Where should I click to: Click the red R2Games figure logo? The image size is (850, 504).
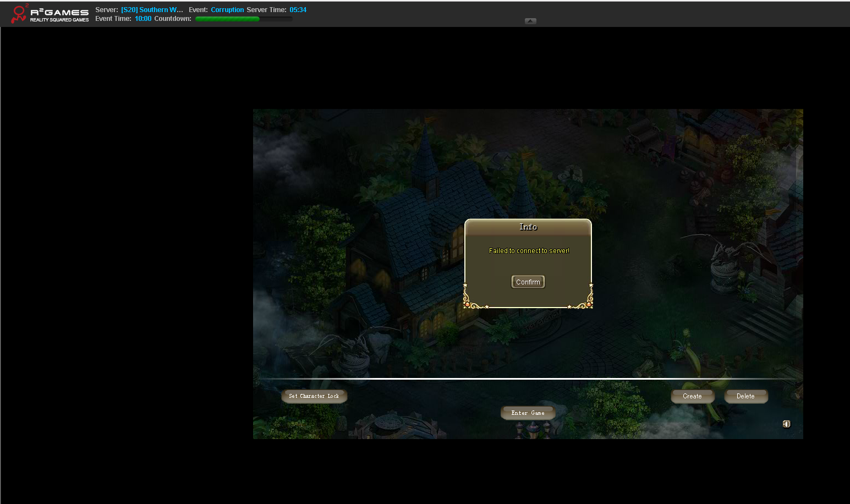click(19, 14)
